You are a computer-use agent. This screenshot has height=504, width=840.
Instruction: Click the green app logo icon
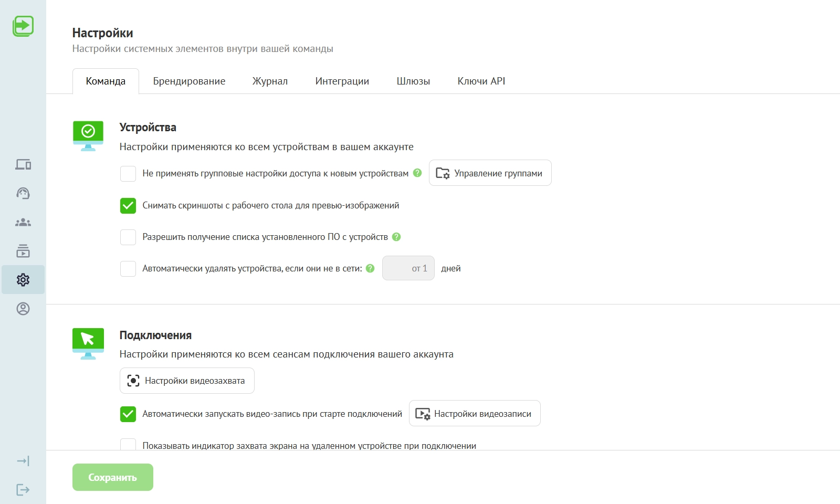pyautogui.click(x=23, y=26)
